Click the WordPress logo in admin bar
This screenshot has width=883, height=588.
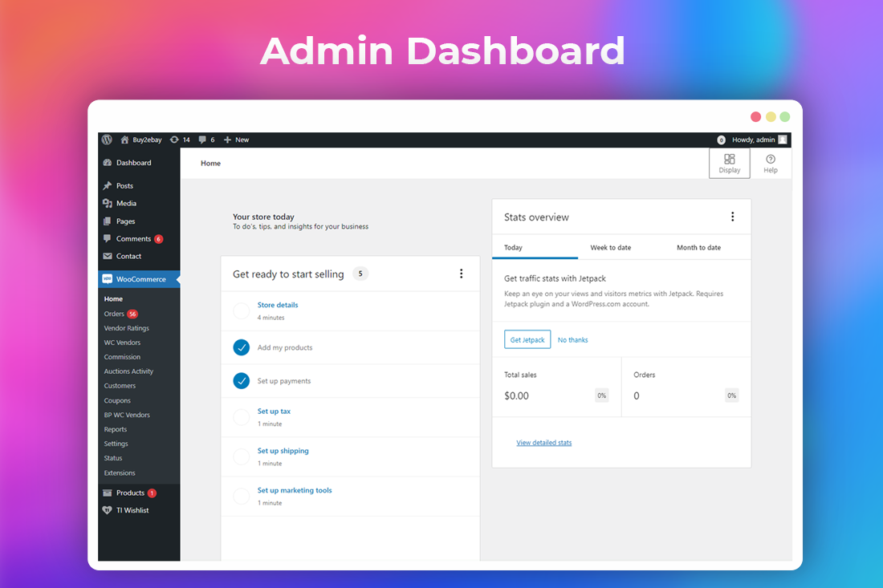click(x=107, y=140)
